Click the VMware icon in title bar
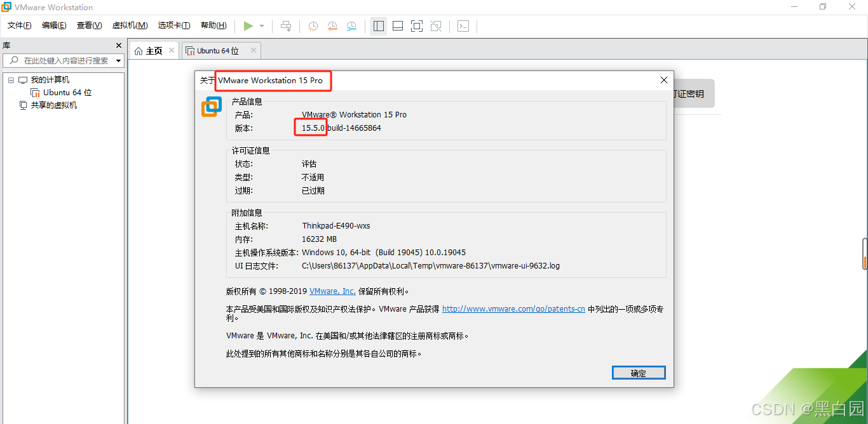868x424 pixels. click(6, 7)
